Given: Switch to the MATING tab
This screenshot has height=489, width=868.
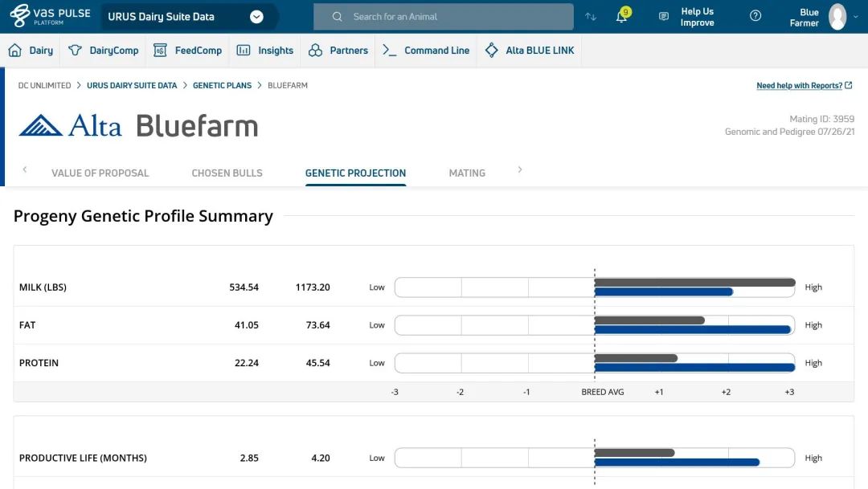Looking at the screenshot, I should pyautogui.click(x=467, y=173).
